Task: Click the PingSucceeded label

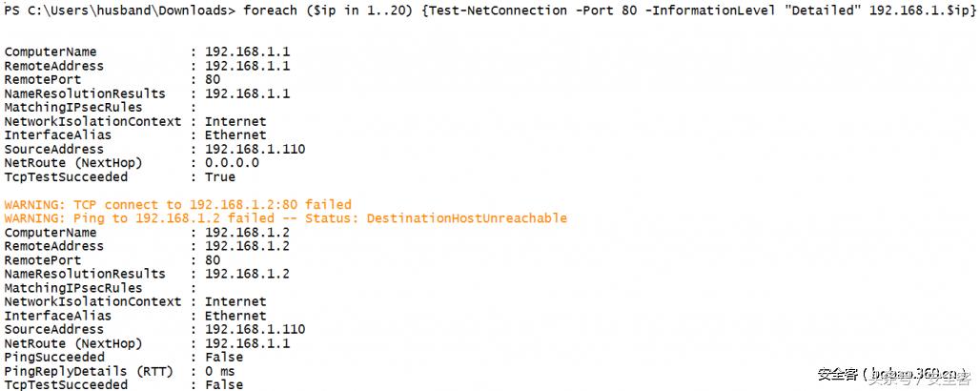Action: (x=54, y=357)
